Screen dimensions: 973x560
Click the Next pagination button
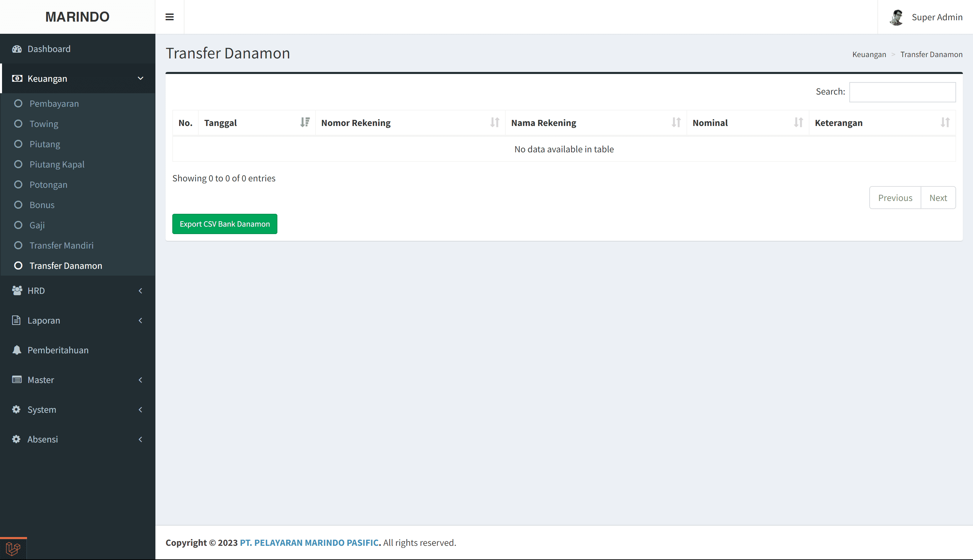(938, 198)
